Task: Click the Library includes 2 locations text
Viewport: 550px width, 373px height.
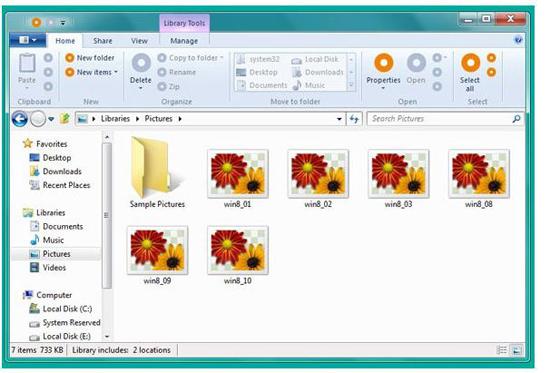Action: pyautogui.click(x=121, y=350)
